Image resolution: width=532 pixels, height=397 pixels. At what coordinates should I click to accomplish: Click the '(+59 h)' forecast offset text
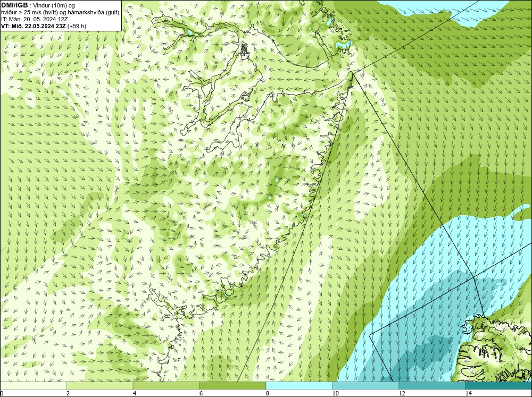pos(77,26)
